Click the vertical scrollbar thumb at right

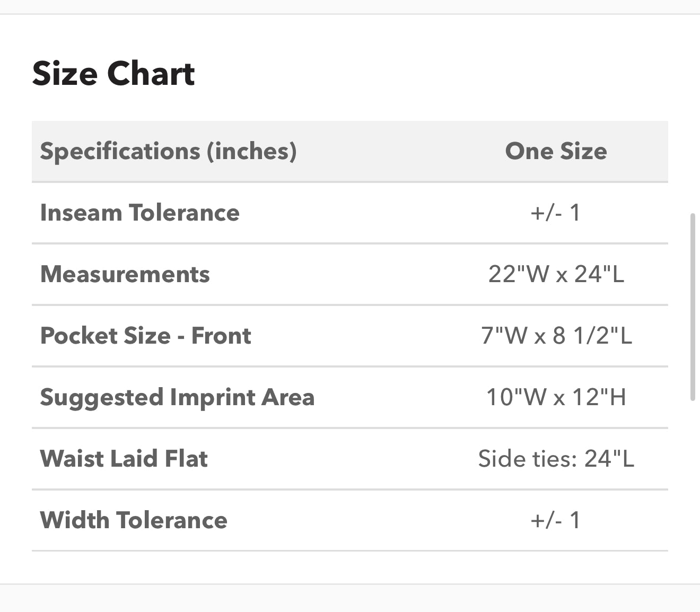692,307
